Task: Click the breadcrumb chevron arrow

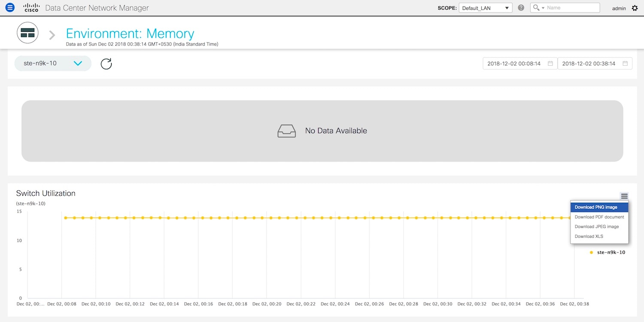Action: click(x=52, y=35)
